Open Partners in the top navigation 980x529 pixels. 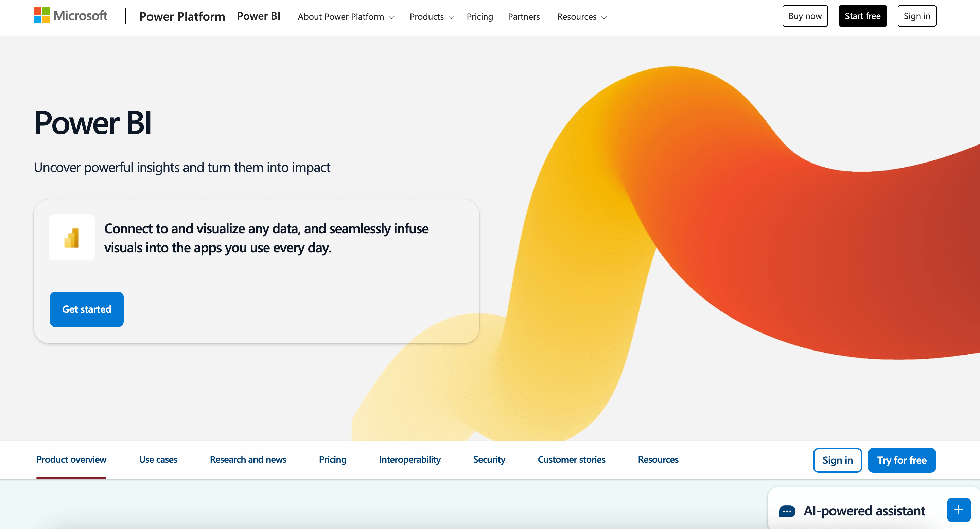524,17
